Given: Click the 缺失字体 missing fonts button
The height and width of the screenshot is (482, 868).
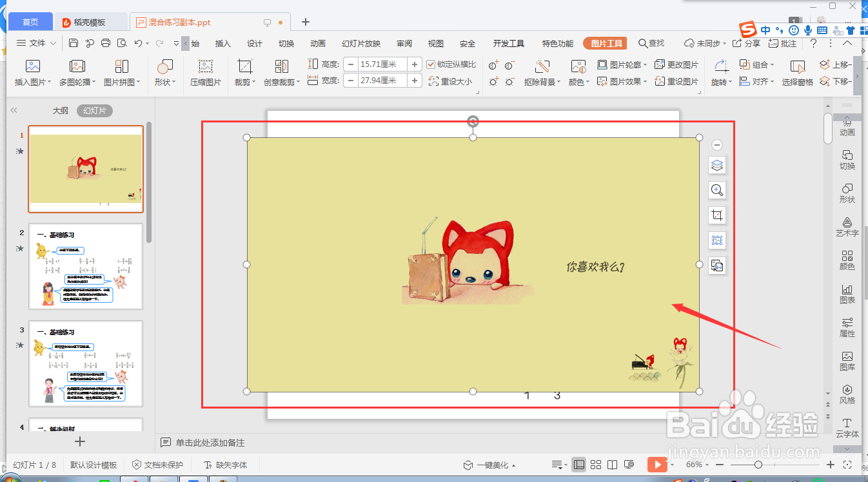Looking at the screenshot, I should (226, 465).
